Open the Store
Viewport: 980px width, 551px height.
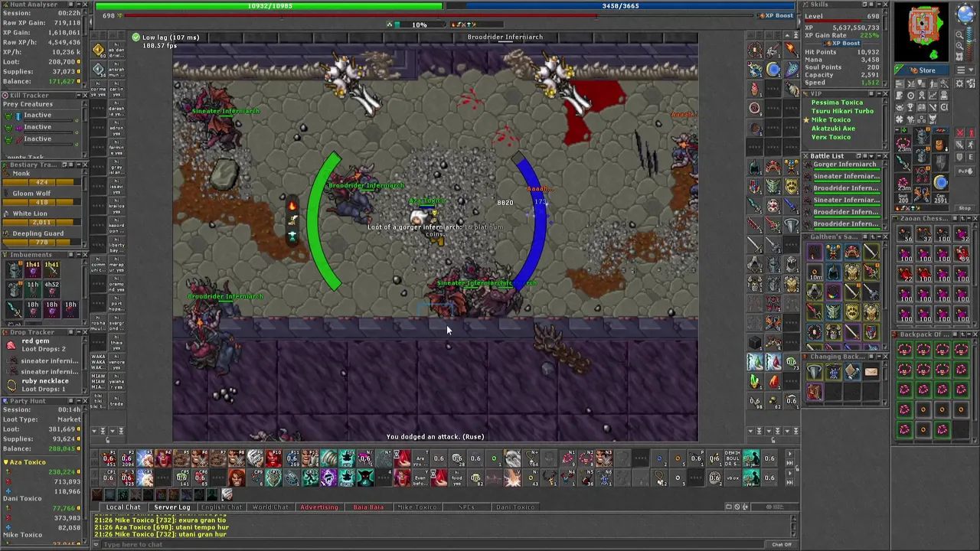click(x=922, y=70)
